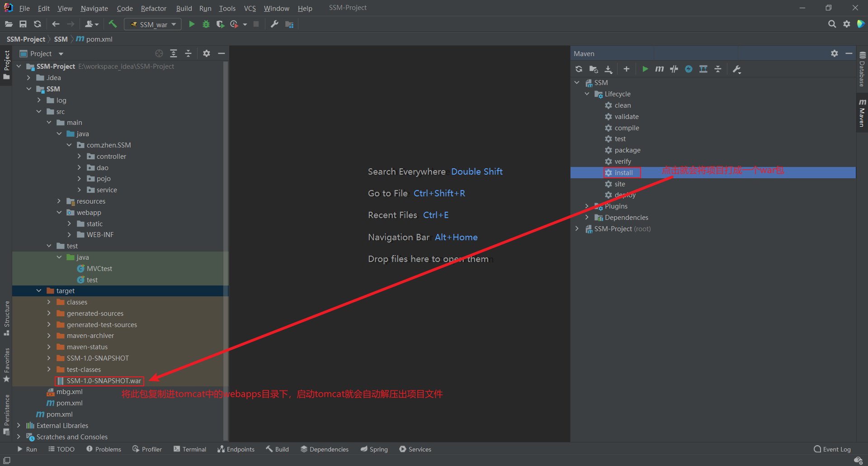
Task: Collapse the target folder
Action: coord(39,291)
